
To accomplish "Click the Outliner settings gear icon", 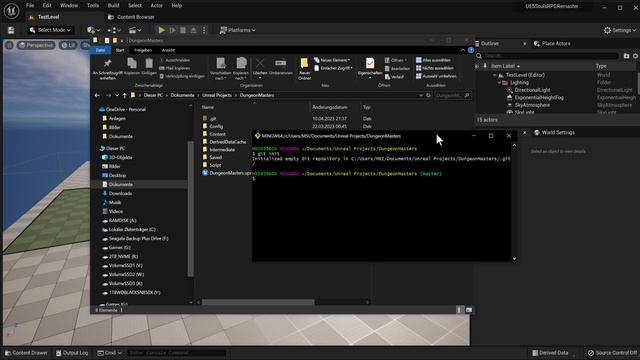I will 636,56.
